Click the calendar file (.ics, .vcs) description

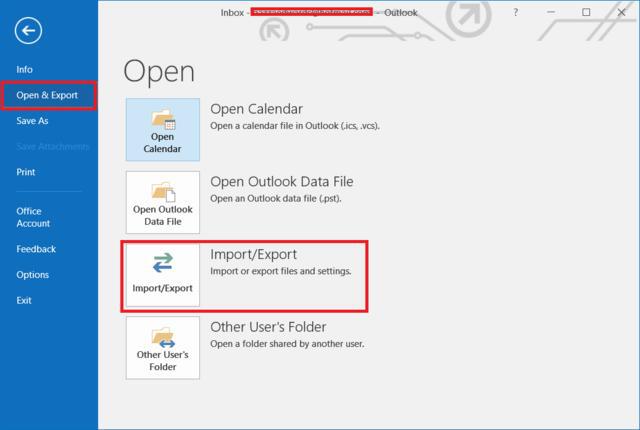[295, 126]
